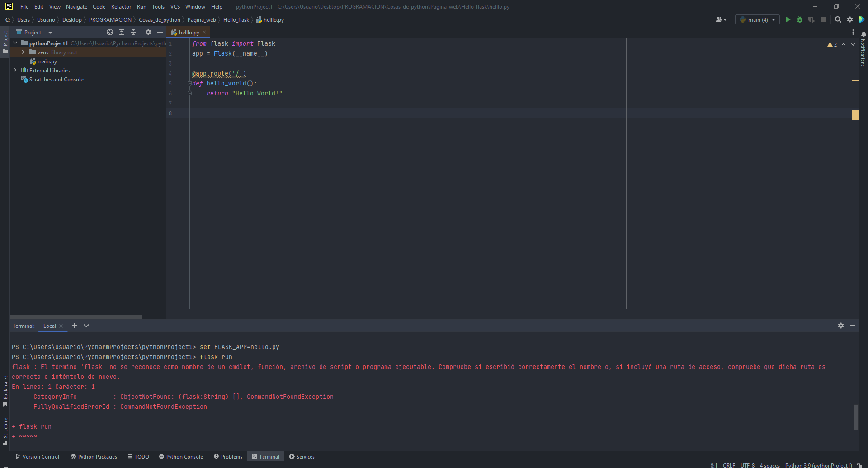Run with coverage icon in the toolbar

[811, 19]
